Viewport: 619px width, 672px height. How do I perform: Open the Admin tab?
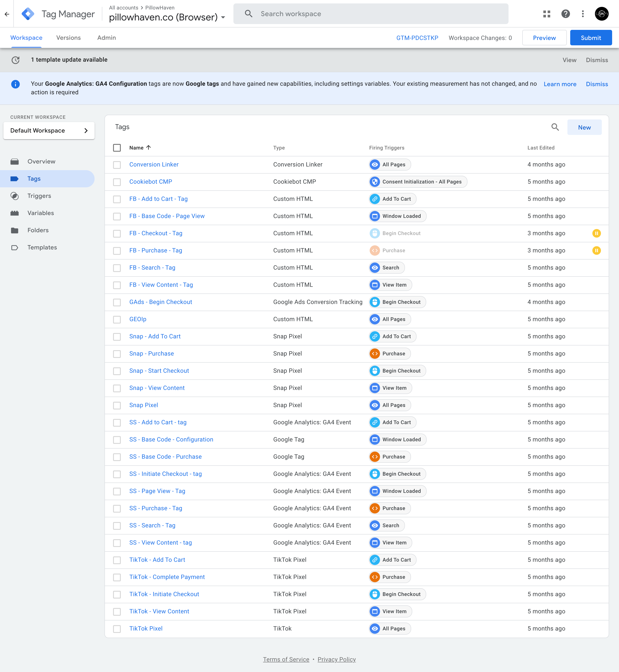click(106, 37)
